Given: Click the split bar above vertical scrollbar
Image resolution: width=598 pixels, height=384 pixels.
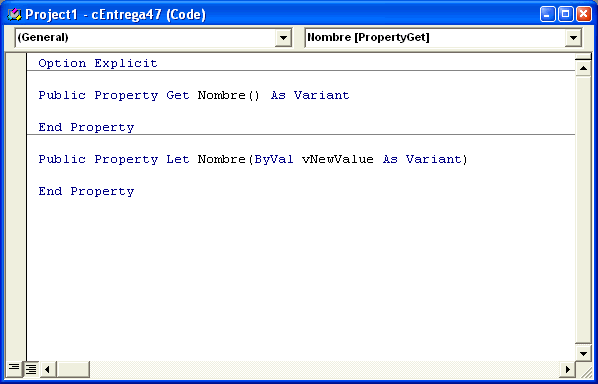Looking at the screenshot, I should [583, 57].
